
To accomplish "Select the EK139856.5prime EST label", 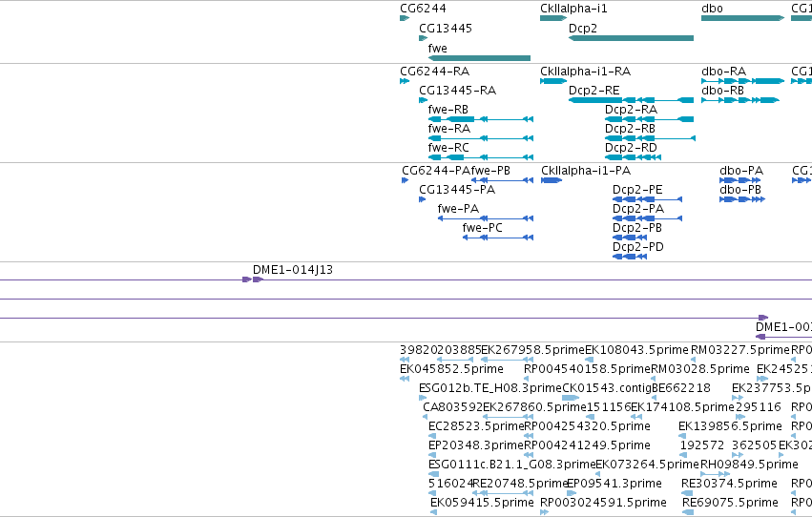I will [x=730, y=426].
